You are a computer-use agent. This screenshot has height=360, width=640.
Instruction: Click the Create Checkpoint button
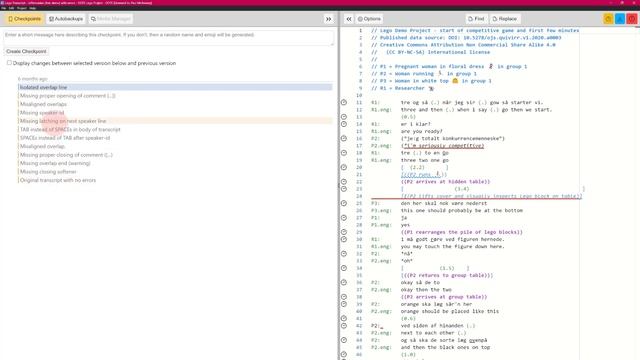[x=26, y=51]
